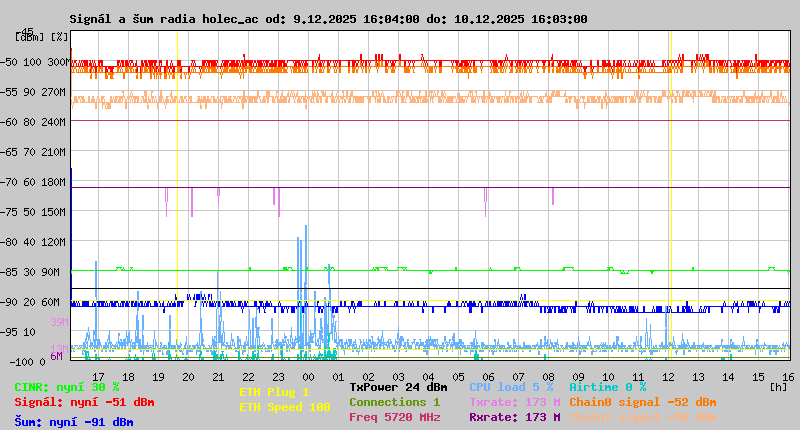Click hour '06' on the time axis
The image size is (800, 430).
coord(488,377)
